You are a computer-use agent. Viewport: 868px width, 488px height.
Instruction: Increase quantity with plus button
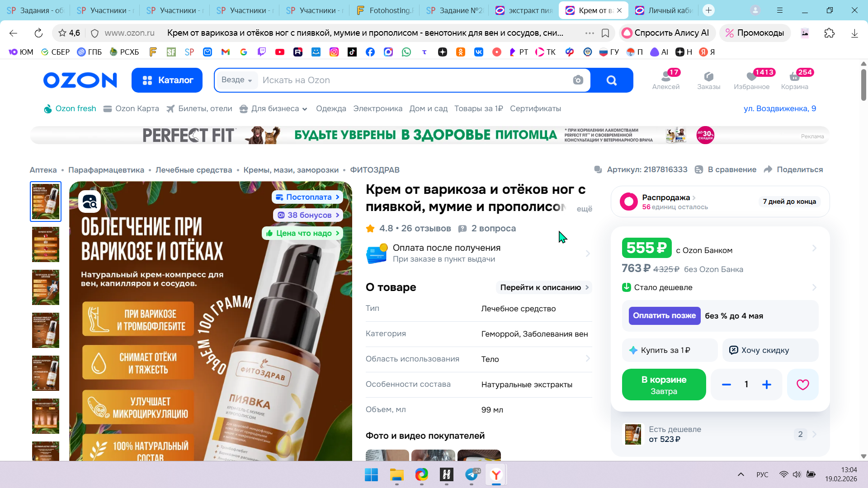pos(766,385)
